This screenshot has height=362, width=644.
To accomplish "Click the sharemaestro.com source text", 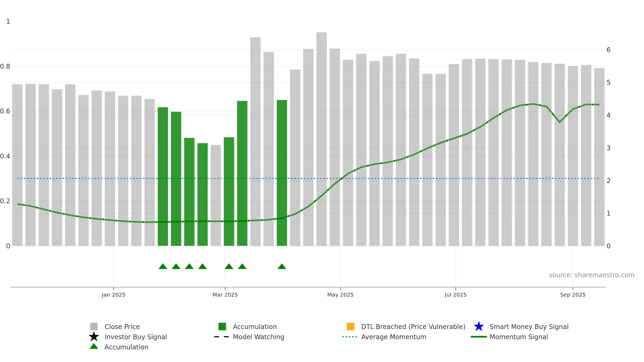I will point(592,275).
